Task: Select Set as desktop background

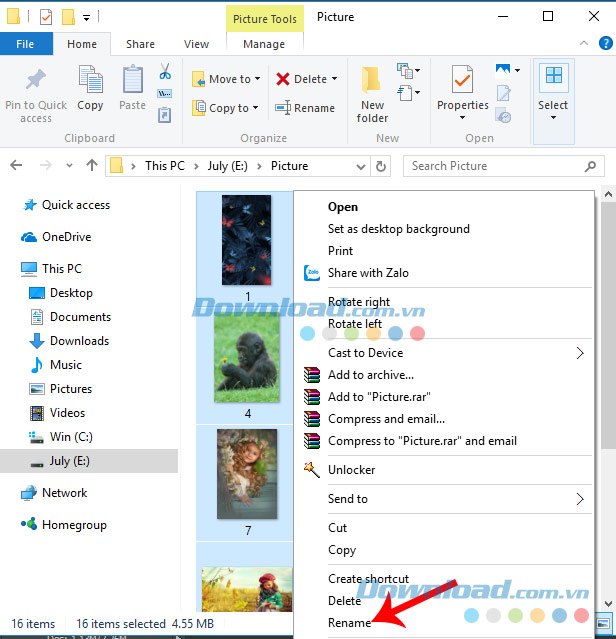Action: 398,229
